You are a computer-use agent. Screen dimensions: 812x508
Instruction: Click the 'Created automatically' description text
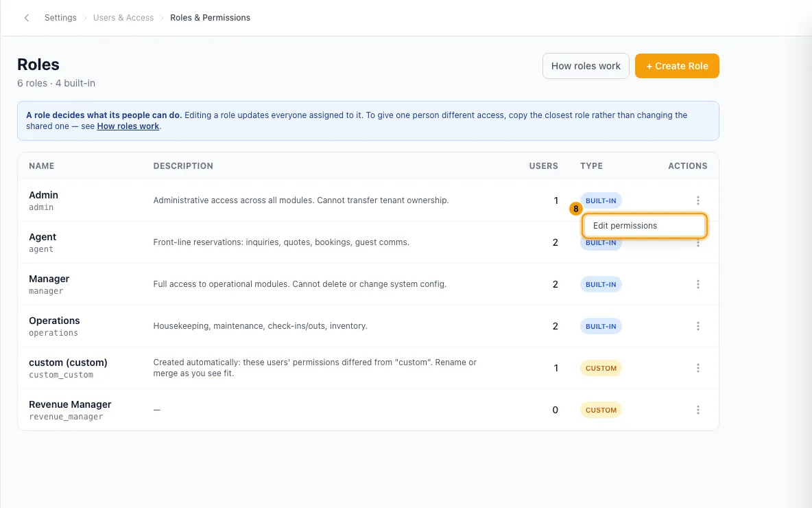pyautogui.click(x=315, y=368)
